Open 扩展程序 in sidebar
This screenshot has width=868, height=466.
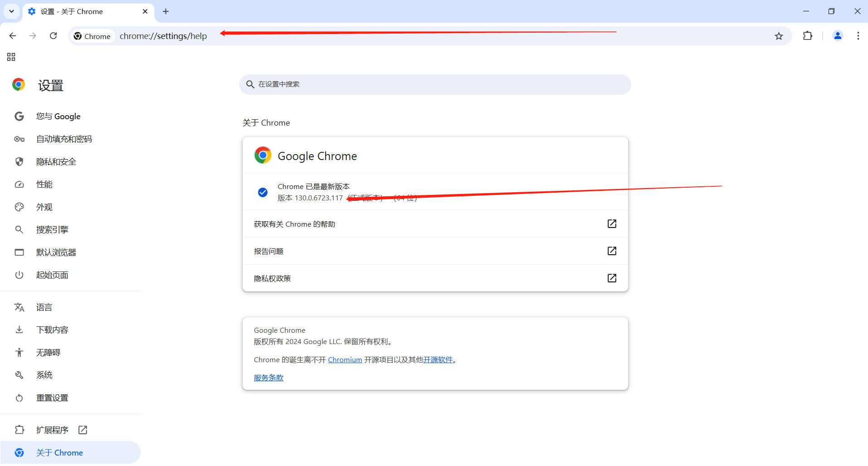click(x=71, y=430)
